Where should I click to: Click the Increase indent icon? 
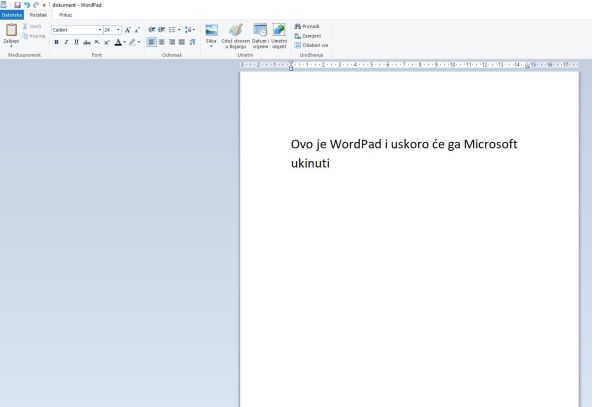(162, 29)
